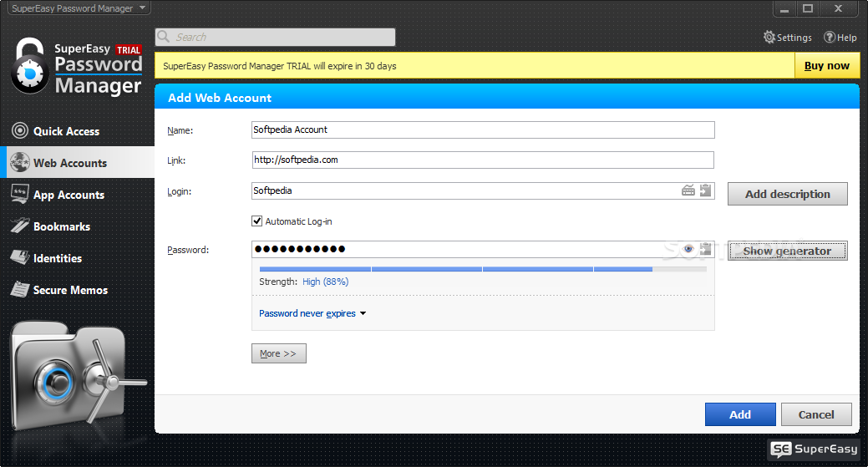Go to Bookmarks section
868x467 pixels.
(x=77, y=226)
